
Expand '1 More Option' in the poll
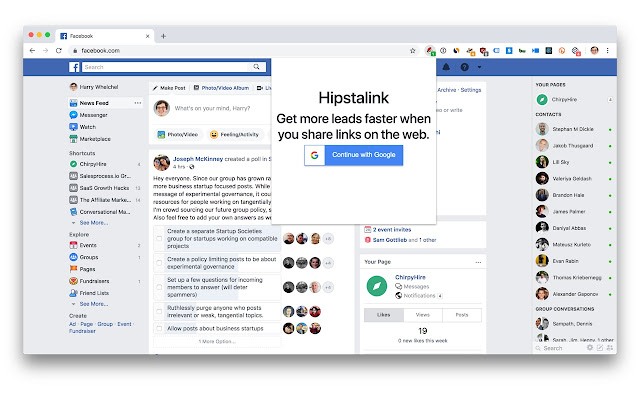pyautogui.click(x=217, y=341)
